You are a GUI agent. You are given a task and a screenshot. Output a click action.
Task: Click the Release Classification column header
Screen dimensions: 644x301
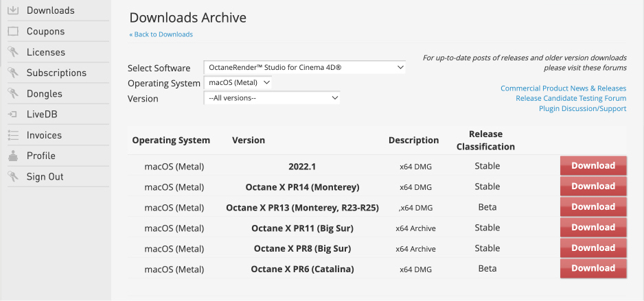[x=486, y=141]
